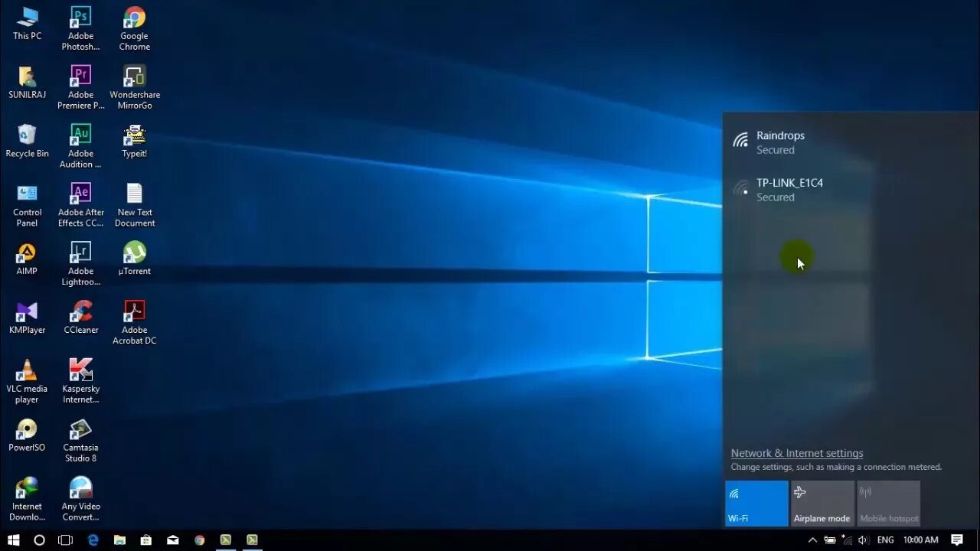Open Network & Internet settings link
The height and width of the screenshot is (551, 980).
click(x=797, y=453)
